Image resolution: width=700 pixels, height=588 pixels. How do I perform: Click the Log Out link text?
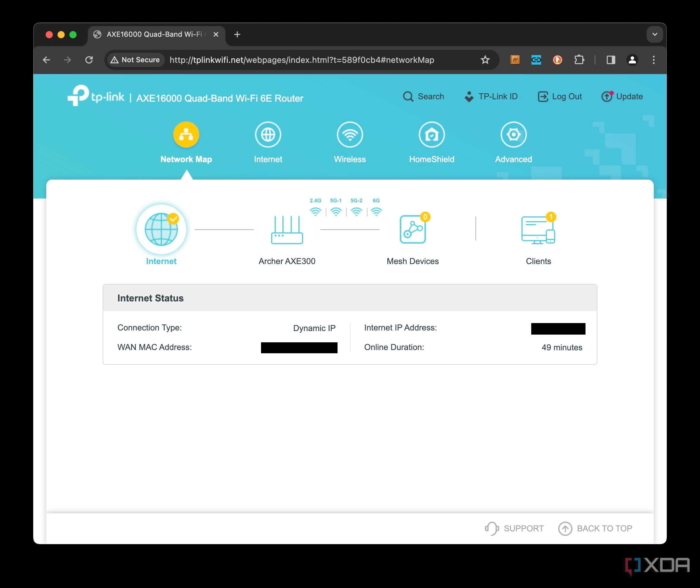click(x=567, y=96)
